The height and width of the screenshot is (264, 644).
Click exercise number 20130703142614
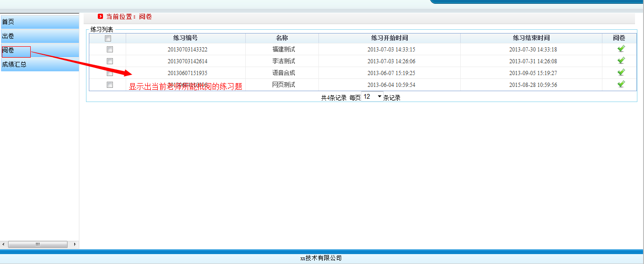tap(188, 61)
